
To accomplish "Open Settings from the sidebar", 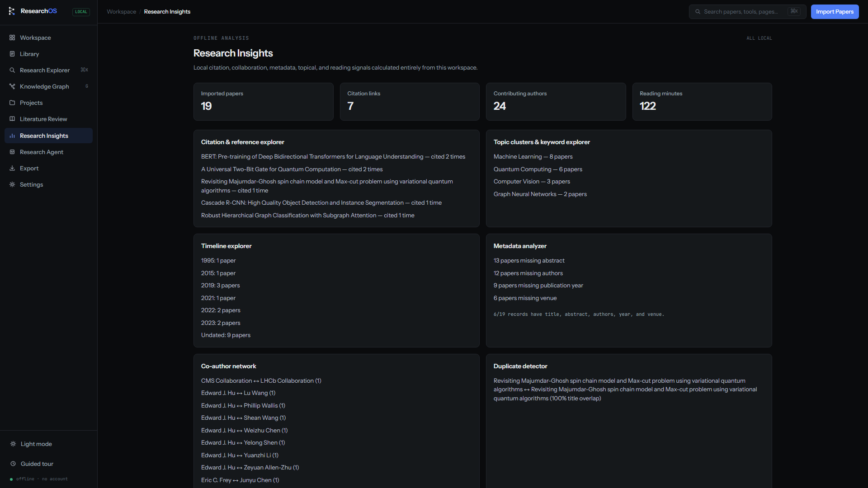I will pyautogui.click(x=48, y=184).
